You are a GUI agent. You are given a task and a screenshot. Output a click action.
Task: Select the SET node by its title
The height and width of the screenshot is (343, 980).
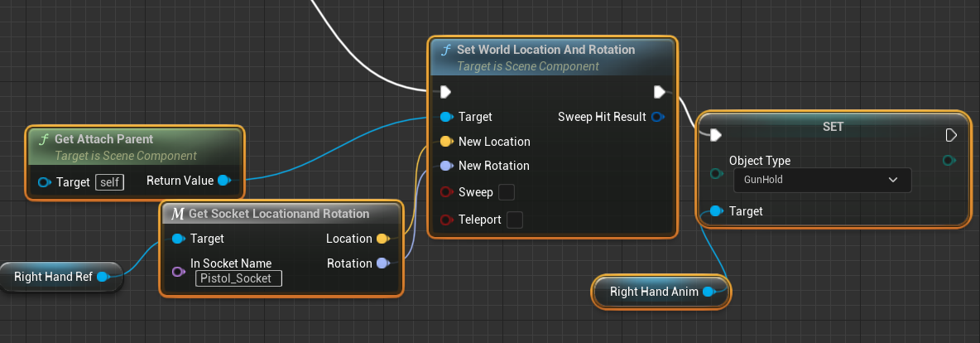pyautogui.click(x=833, y=127)
